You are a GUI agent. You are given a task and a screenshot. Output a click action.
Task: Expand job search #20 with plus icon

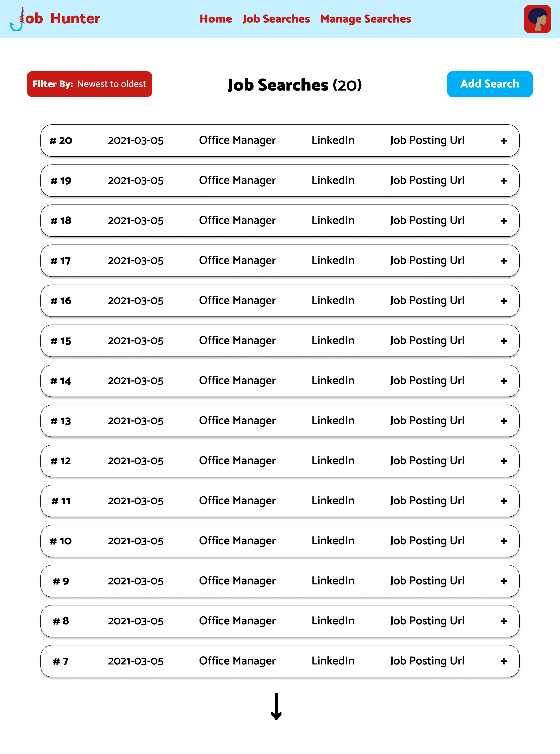(x=504, y=141)
